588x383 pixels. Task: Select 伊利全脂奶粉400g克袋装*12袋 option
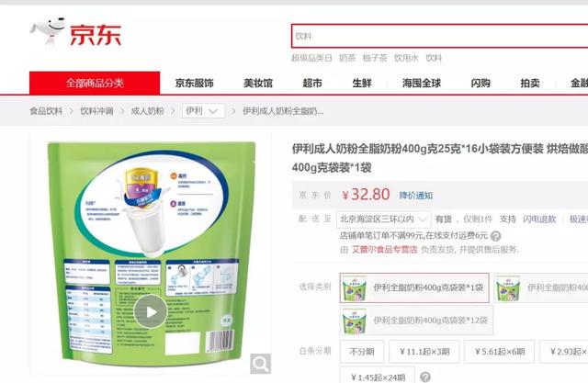click(416, 320)
